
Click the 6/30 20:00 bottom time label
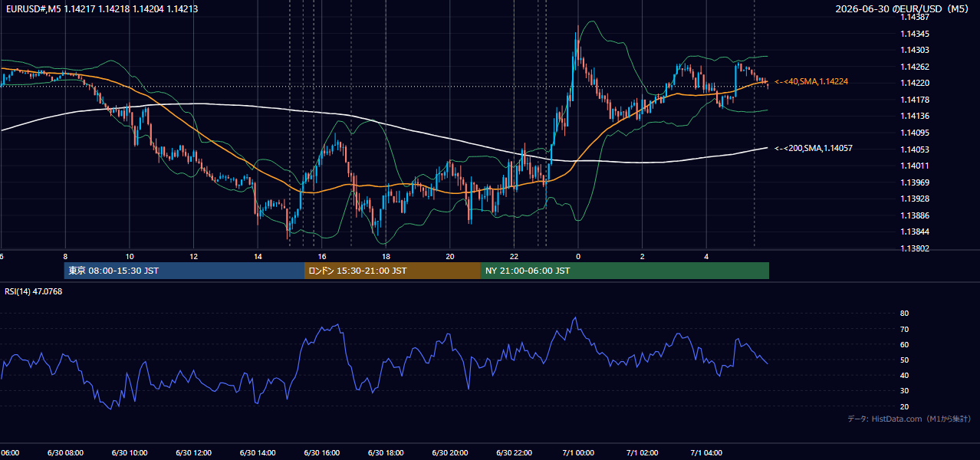click(450, 453)
